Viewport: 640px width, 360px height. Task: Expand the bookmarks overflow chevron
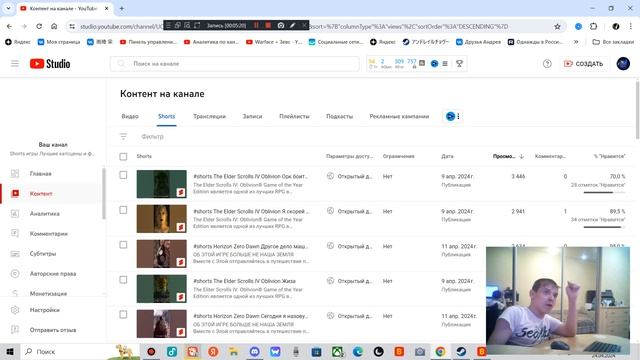tap(576, 42)
